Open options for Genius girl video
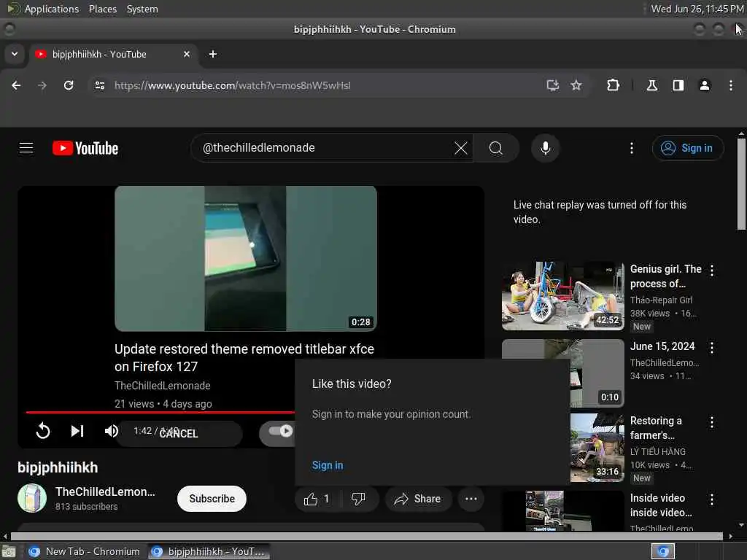This screenshot has width=747, height=560. (712, 271)
